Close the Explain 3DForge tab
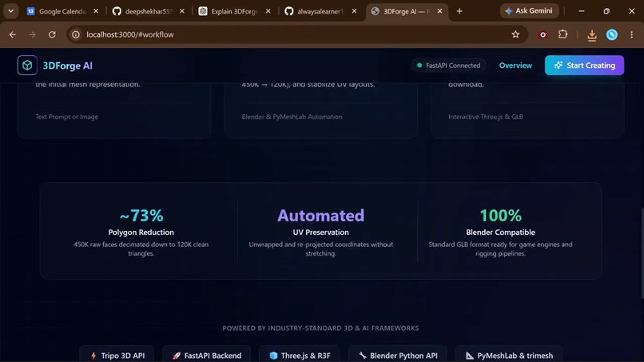This screenshot has width=644, height=362. [268, 11]
